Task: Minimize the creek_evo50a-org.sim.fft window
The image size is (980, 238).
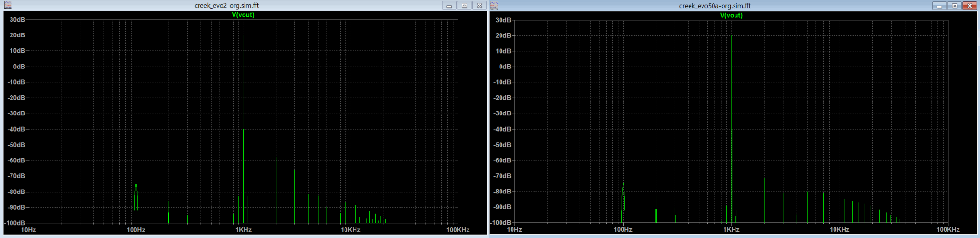Action: click(x=939, y=6)
